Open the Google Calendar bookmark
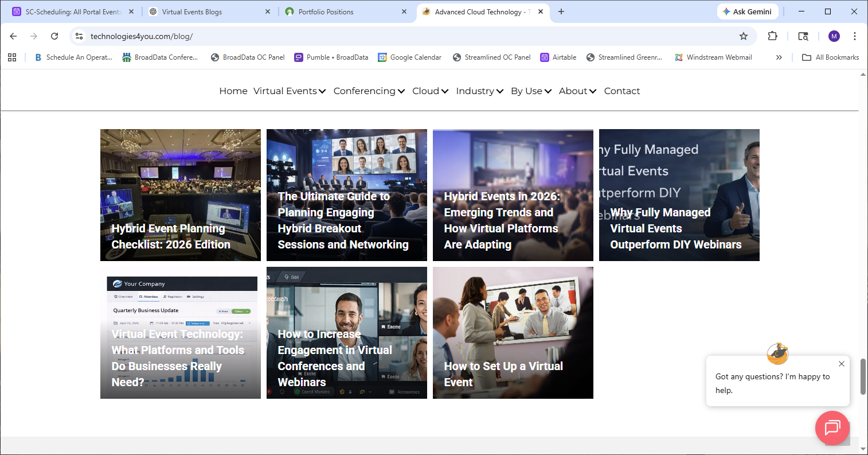The width and height of the screenshot is (868, 455). coord(409,57)
